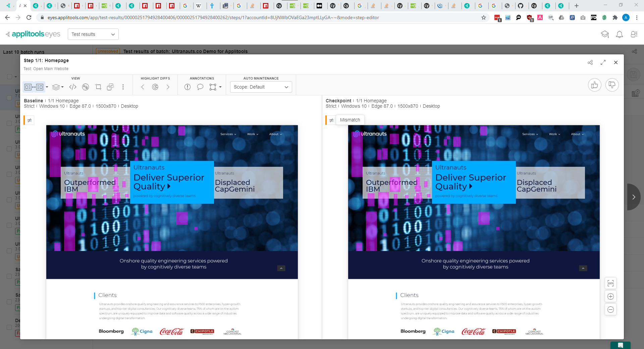Open the user account menu icon
Screen dimensions: 644x349
[x=634, y=34]
